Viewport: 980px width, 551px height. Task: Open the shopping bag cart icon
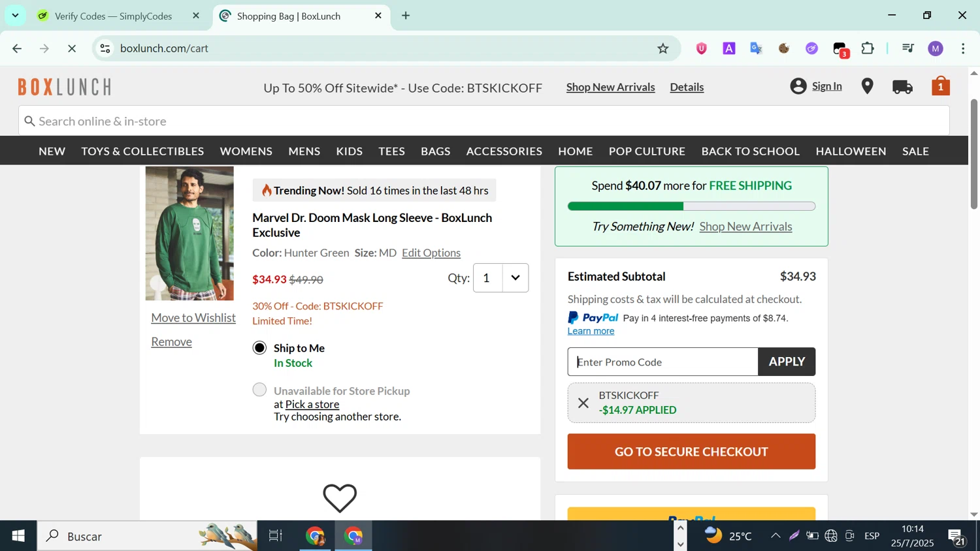coord(940,86)
